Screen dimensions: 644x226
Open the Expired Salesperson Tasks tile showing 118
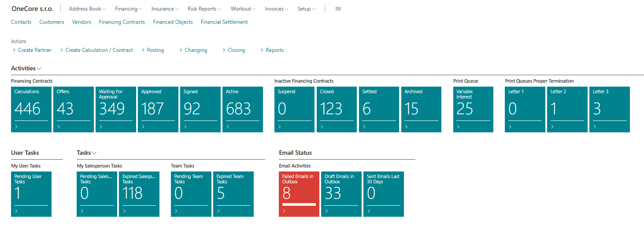coord(139,194)
